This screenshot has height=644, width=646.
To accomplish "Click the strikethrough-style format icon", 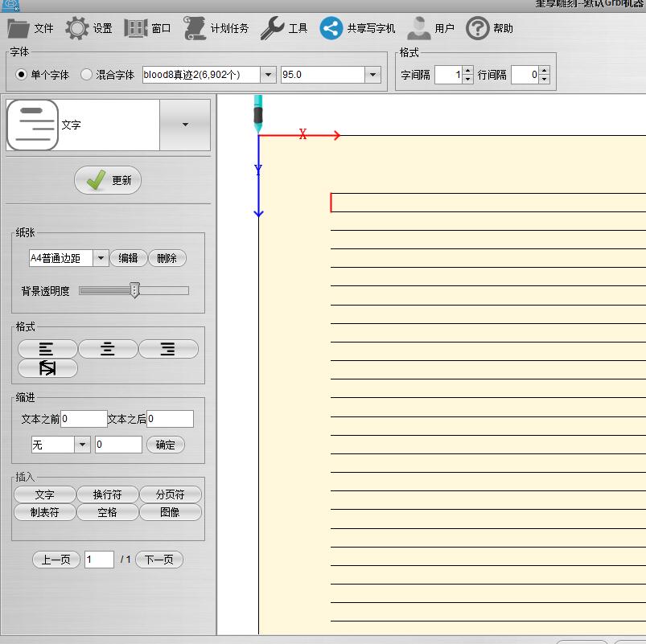I will coord(47,368).
